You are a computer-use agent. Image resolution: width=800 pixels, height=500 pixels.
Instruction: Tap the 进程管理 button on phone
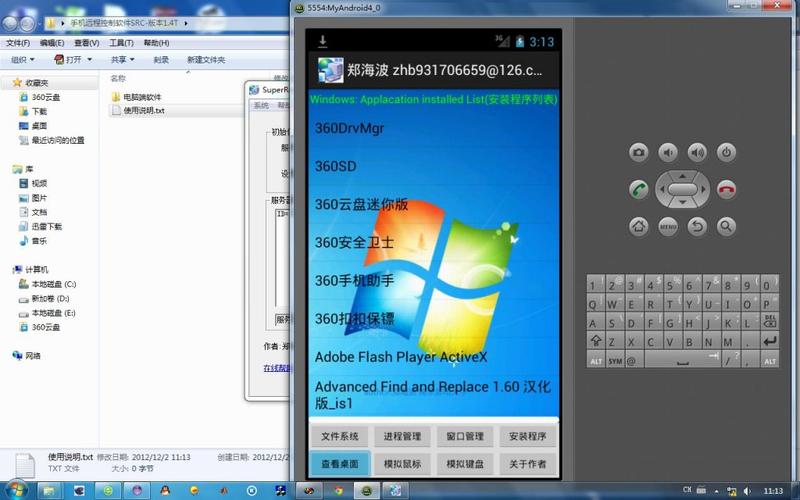[x=403, y=436]
